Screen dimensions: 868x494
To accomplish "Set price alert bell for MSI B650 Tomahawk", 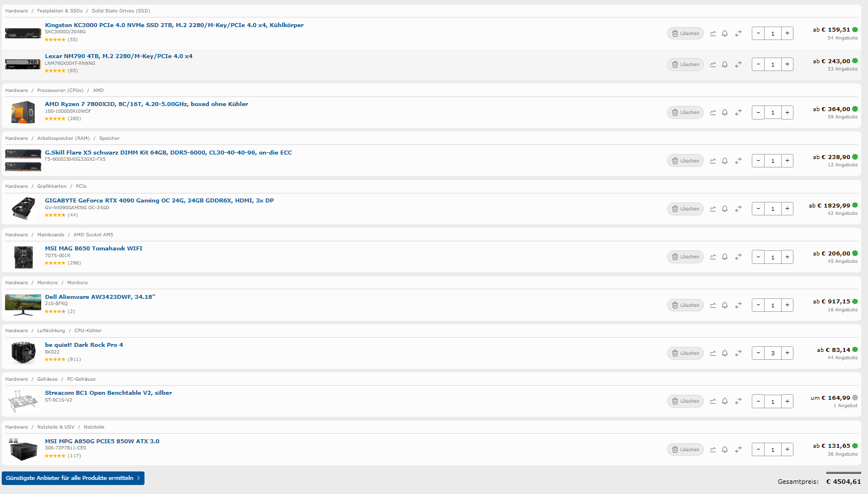I will (725, 257).
